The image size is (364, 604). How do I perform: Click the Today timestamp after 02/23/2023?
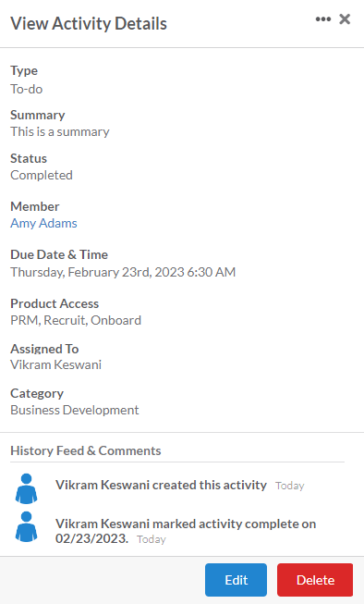point(152,539)
